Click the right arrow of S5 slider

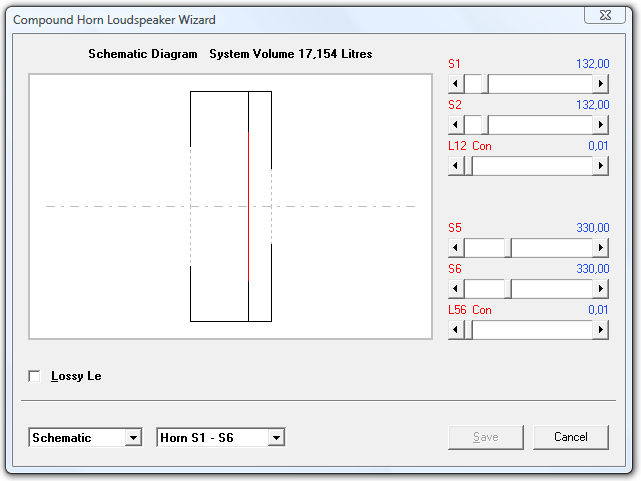coord(601,248)
